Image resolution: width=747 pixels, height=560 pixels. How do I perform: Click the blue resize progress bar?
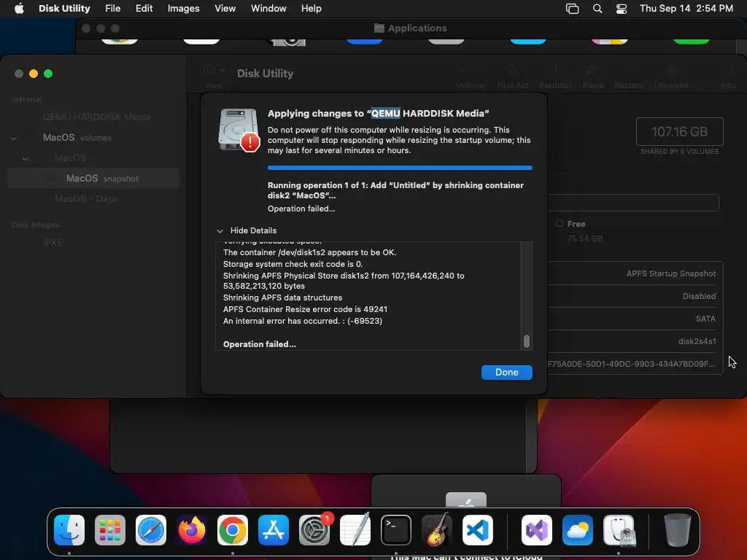tap(400, 168)
